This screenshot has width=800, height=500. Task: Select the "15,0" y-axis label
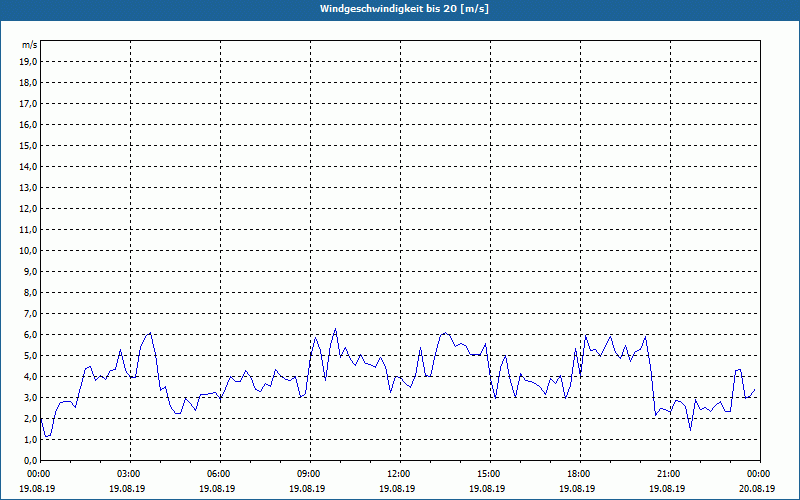click(x=28, y=145)
